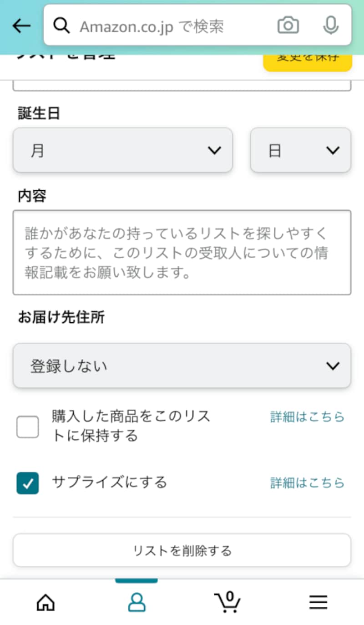Check 購入した商品をこのリストに保持する checkbox
Viewport: 364px width, 625px height.
tap(28, 427)
